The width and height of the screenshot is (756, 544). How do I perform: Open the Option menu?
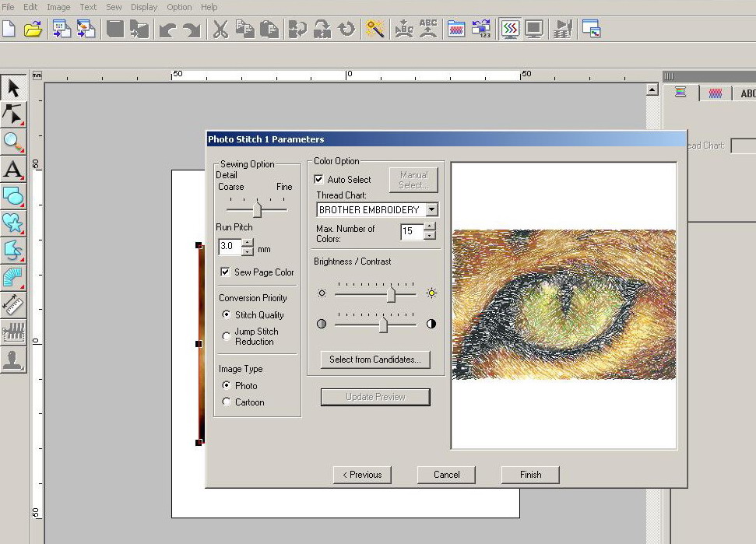[179, 7]
